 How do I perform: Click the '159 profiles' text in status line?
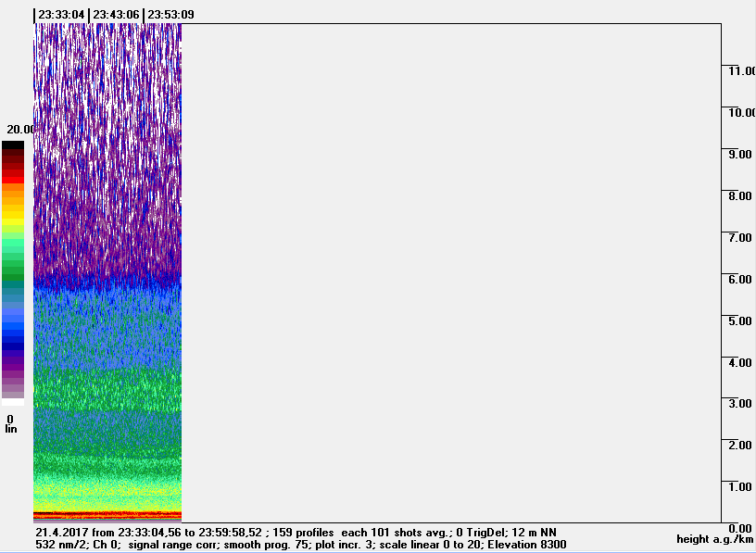(x=303, y=533)
